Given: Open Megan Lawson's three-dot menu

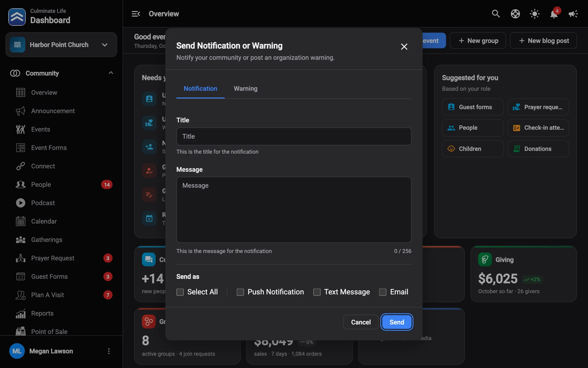Looking at the screenshot, I should pyautogui.click(x=109, y=351).
